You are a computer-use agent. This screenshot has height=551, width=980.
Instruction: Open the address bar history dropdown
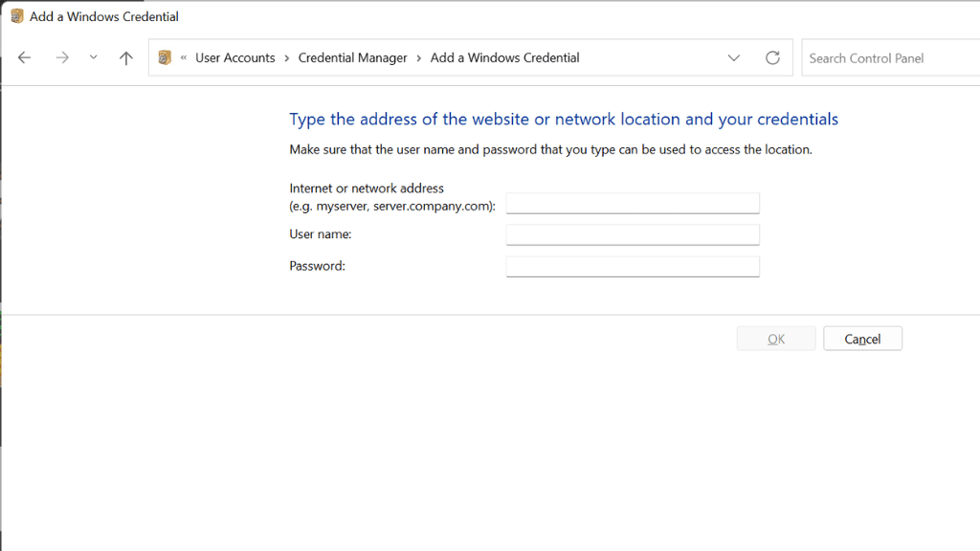pos(734,58)
